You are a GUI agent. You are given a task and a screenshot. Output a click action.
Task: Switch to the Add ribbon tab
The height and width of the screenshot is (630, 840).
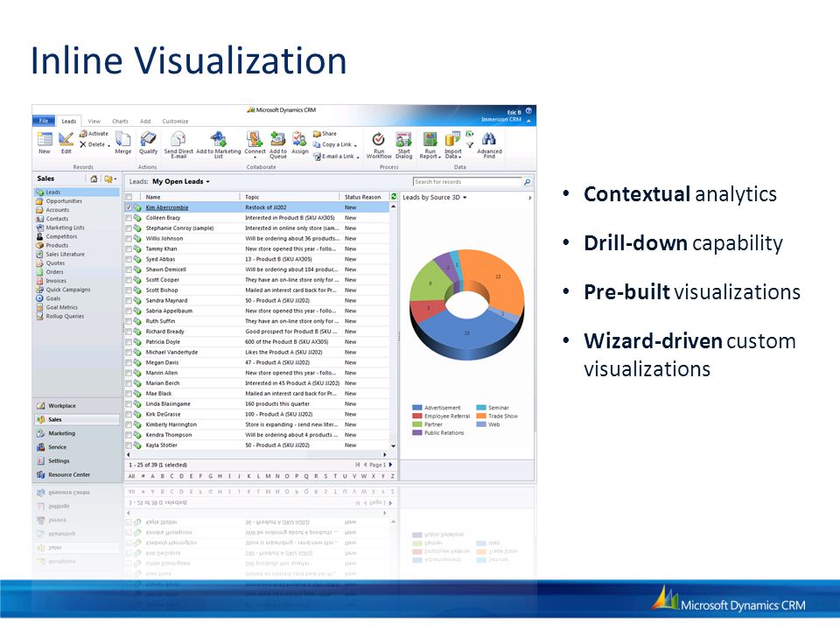[145, 121]
